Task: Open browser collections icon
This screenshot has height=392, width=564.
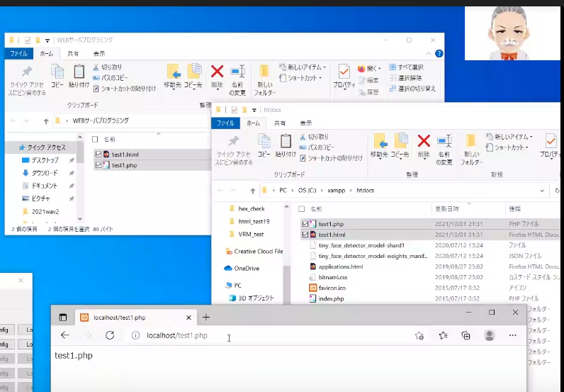Action: click(x=466, y=335)
